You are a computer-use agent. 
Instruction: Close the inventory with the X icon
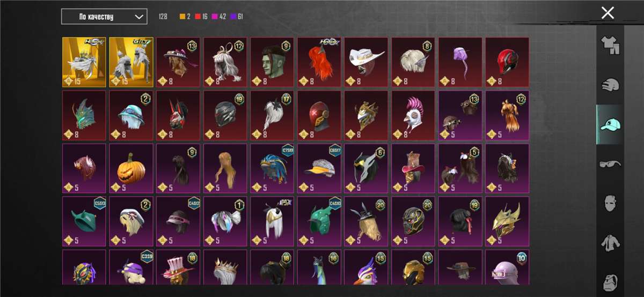tap(608, 13)
